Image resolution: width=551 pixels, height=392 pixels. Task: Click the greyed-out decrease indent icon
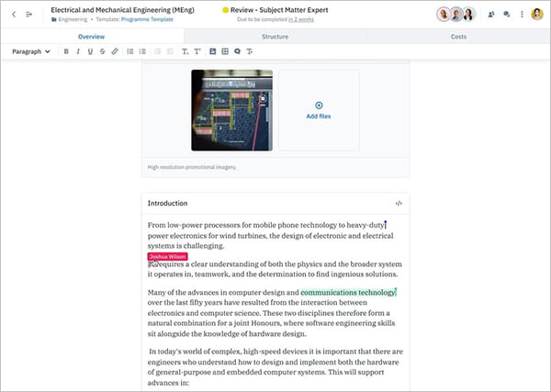pyautogui.click(x=157, y=51)
